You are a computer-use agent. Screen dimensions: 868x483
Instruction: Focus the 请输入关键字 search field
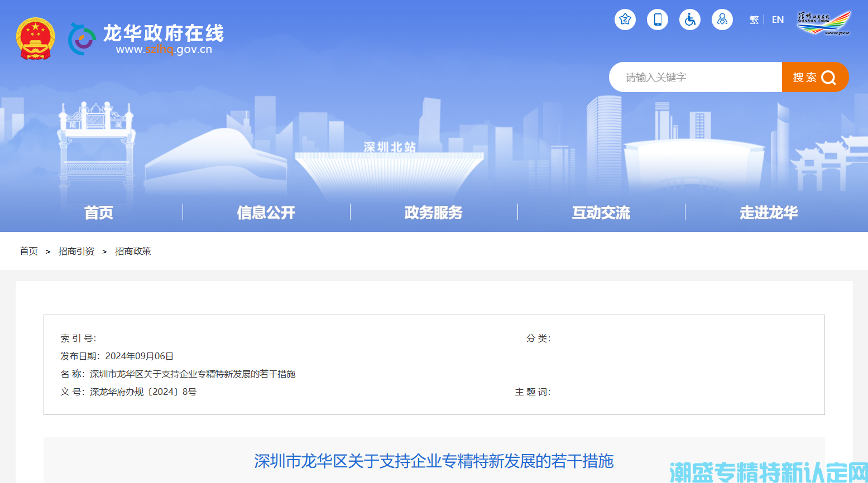[x=696, y=77]
